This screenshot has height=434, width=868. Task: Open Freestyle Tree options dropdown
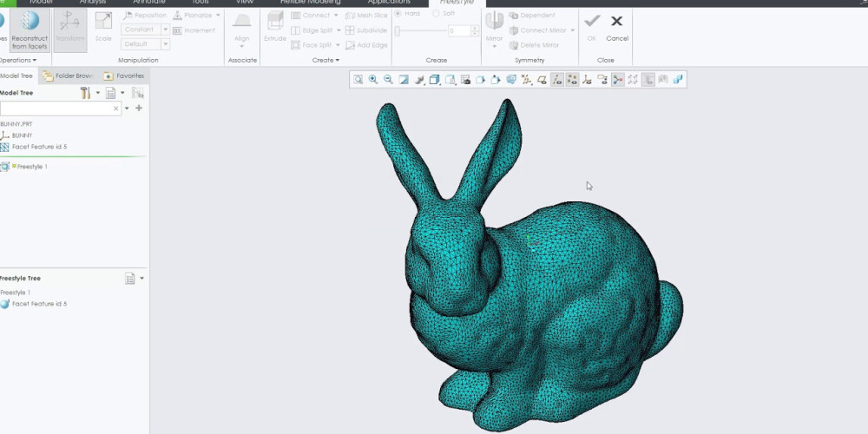point(141,279)
